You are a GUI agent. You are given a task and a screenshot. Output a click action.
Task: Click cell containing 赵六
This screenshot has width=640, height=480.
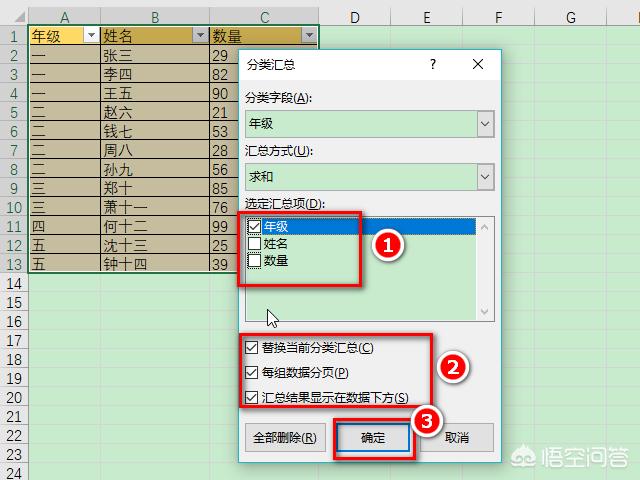(x=155, y=112)
